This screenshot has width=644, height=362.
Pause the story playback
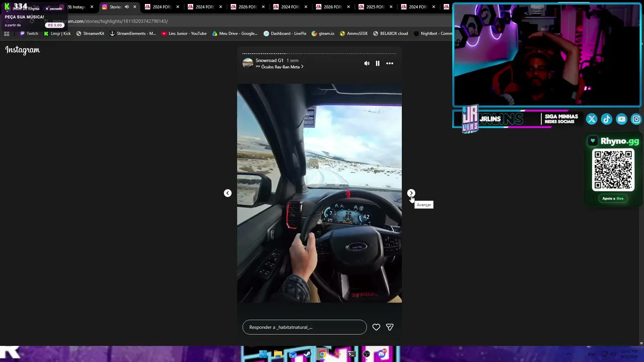[377, 63]
